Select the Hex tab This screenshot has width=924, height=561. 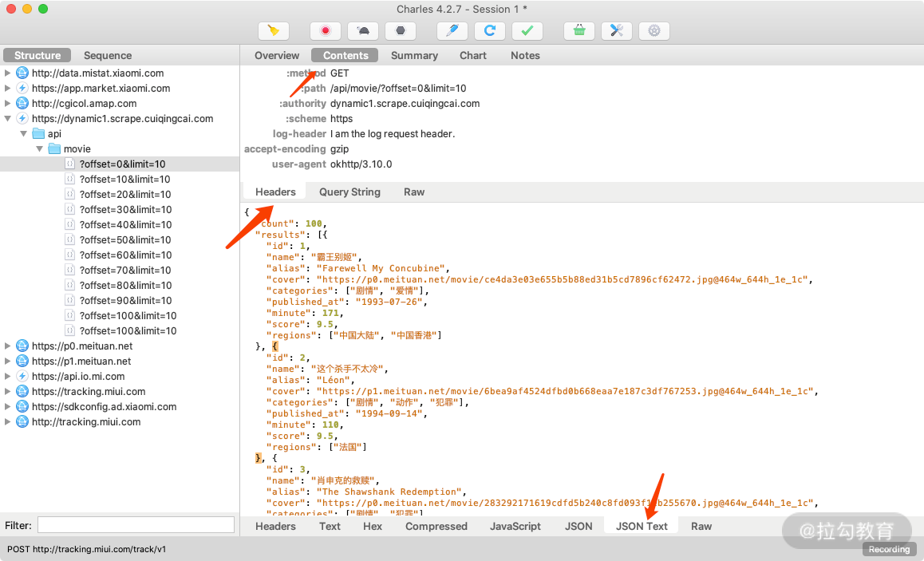373,526
